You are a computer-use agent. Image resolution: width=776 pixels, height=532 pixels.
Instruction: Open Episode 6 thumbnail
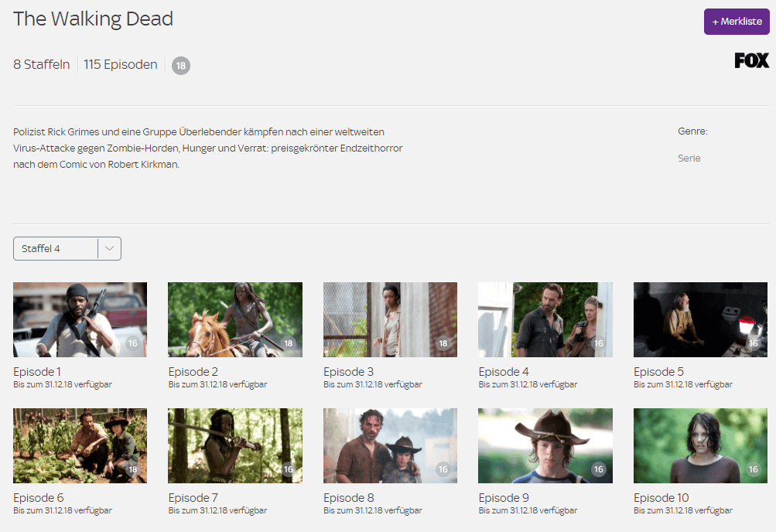[x=80, y=445]
